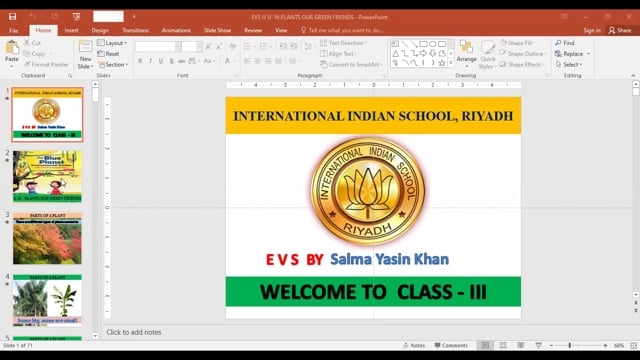This screenshot has height=360, width=640.
Task: Click the Format Painter brush
Action: (x=46, y=64)
